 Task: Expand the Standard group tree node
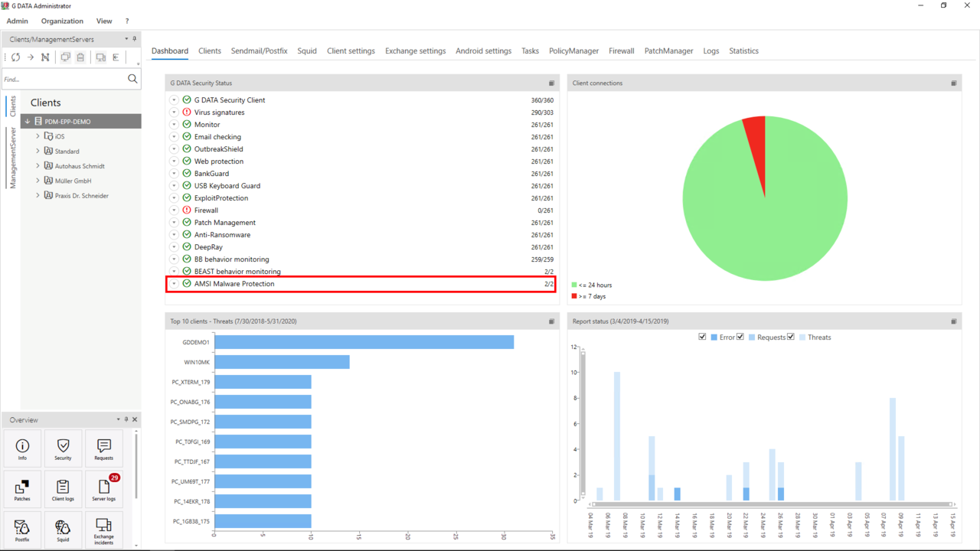(38, 151)
